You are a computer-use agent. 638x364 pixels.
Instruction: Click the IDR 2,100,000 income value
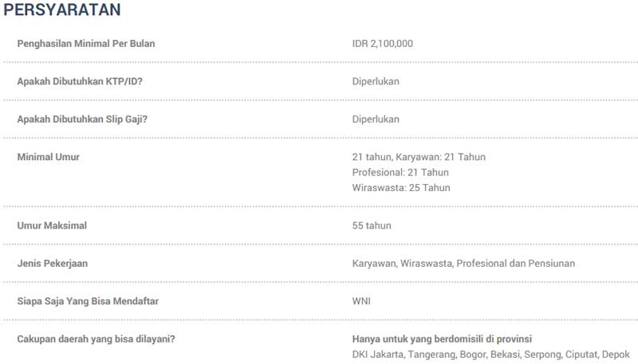[x=383, y=43]
